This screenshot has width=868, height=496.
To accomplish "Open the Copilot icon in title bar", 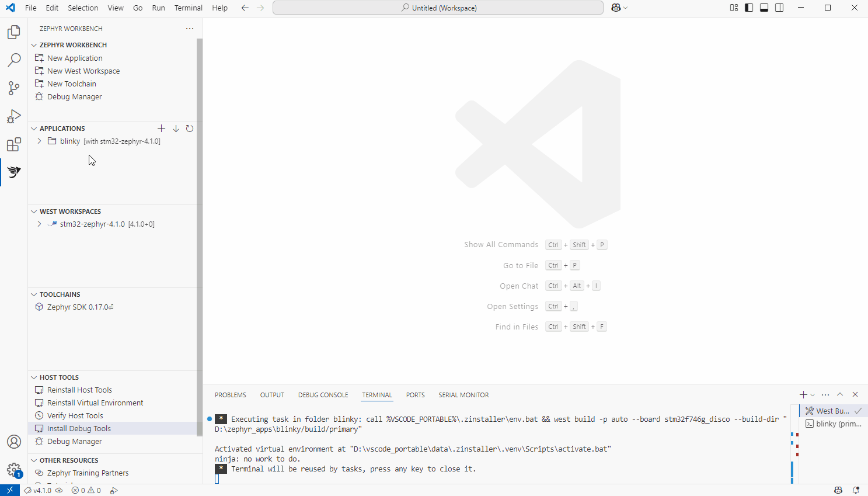I will point(615,8).
